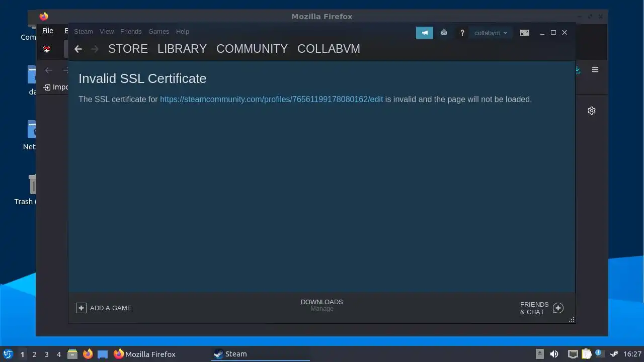Click the removable media eject tray icon

539,354
